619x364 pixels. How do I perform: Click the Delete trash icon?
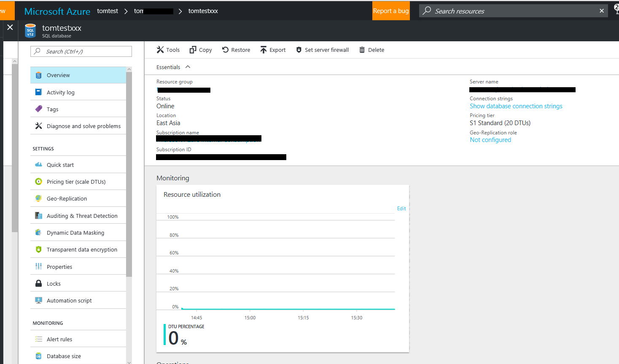click(362, 50)
